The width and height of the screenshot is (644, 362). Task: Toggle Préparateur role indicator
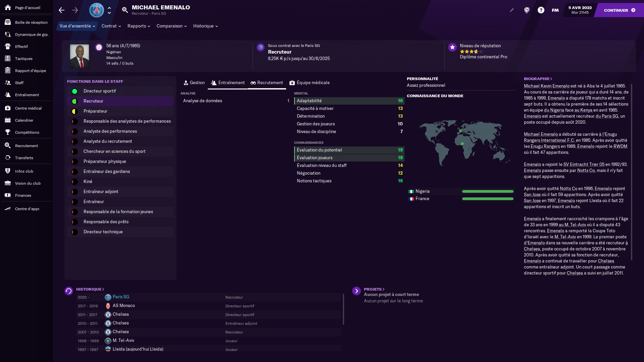click(x=75, y=111)
